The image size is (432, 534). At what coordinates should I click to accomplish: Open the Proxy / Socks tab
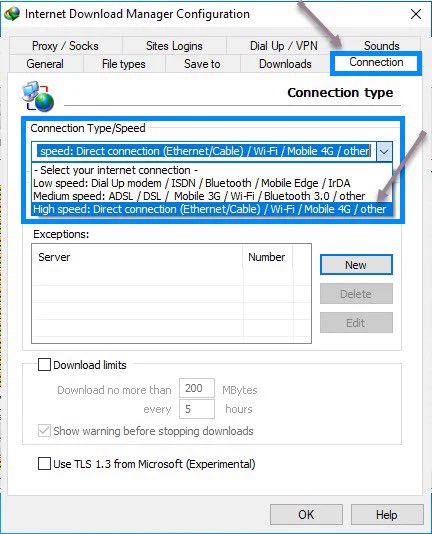click(x=65, y=46)
